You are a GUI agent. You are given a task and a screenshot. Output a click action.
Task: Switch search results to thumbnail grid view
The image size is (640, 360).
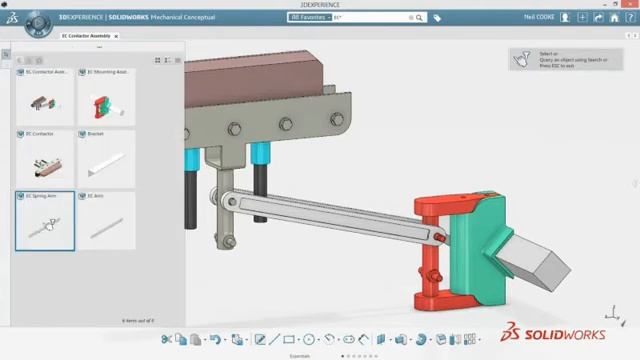point(158,60)
